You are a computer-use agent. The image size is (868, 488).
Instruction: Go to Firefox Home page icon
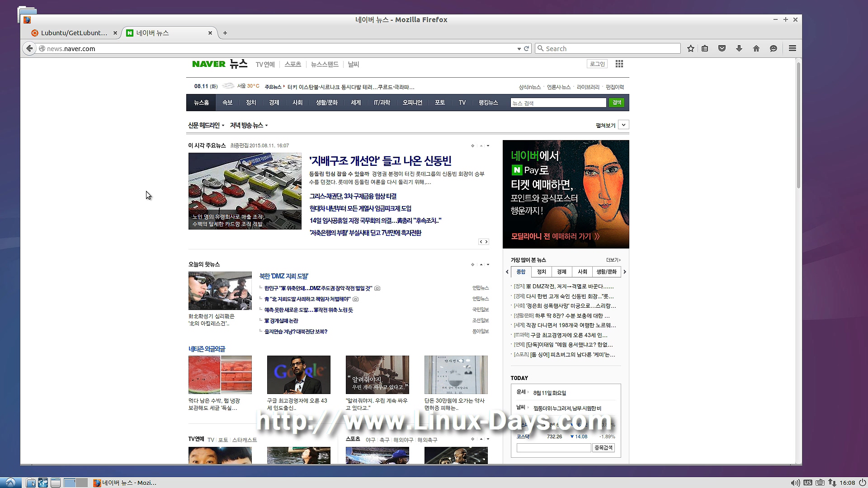(756, 48)
